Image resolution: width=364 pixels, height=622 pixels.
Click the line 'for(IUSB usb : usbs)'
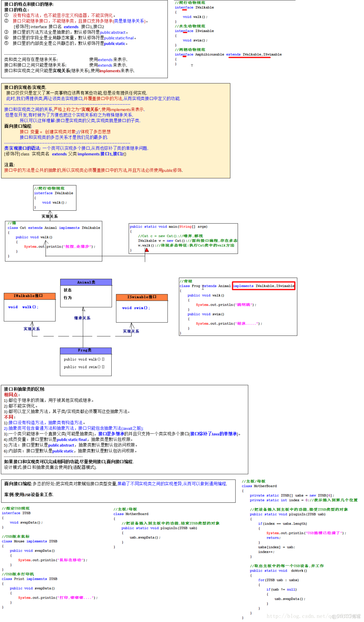[x=279, y=580]
